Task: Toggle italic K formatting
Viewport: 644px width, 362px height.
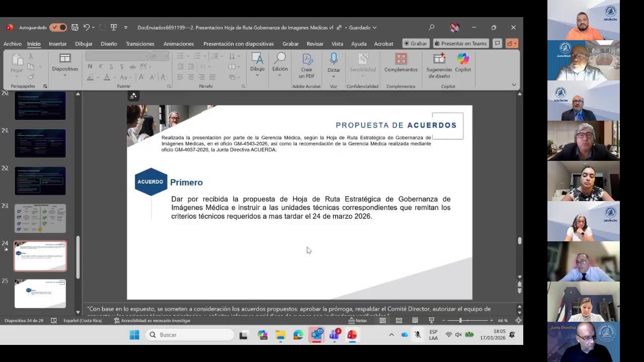Action: click(x=101, y=66)
